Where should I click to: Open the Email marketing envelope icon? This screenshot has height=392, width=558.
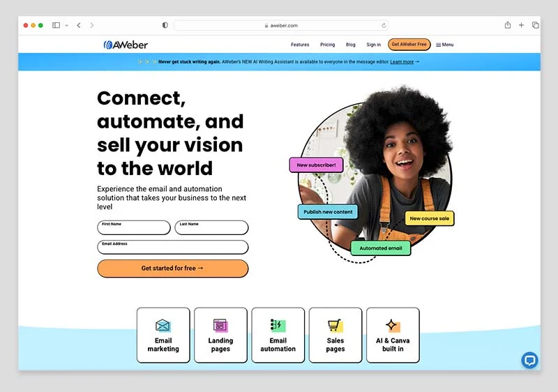pos(163,325)
